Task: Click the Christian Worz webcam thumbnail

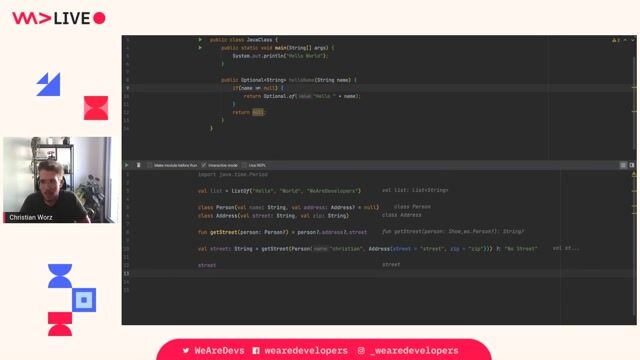Action: point(59,180)
